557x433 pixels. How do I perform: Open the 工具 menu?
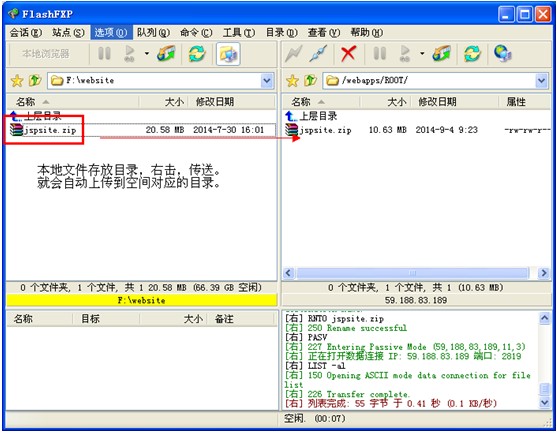pyautogui.click(x=239, y=33)
